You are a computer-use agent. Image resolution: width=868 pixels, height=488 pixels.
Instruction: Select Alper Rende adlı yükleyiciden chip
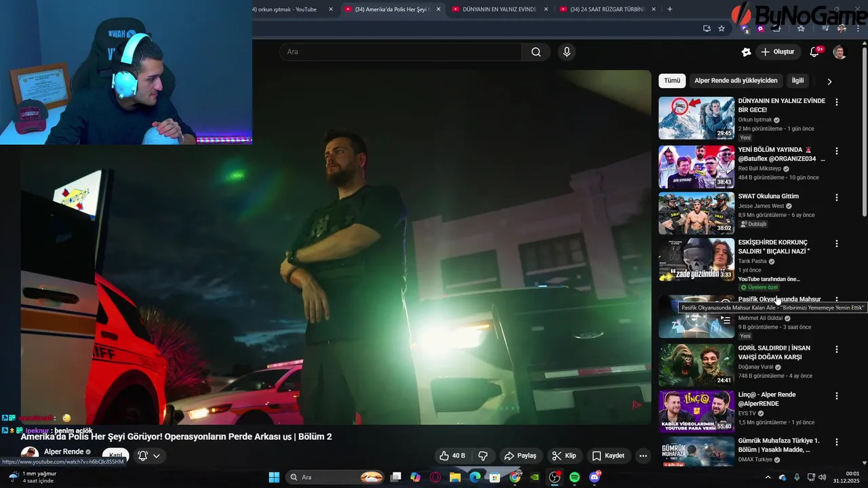click(736, 81)
